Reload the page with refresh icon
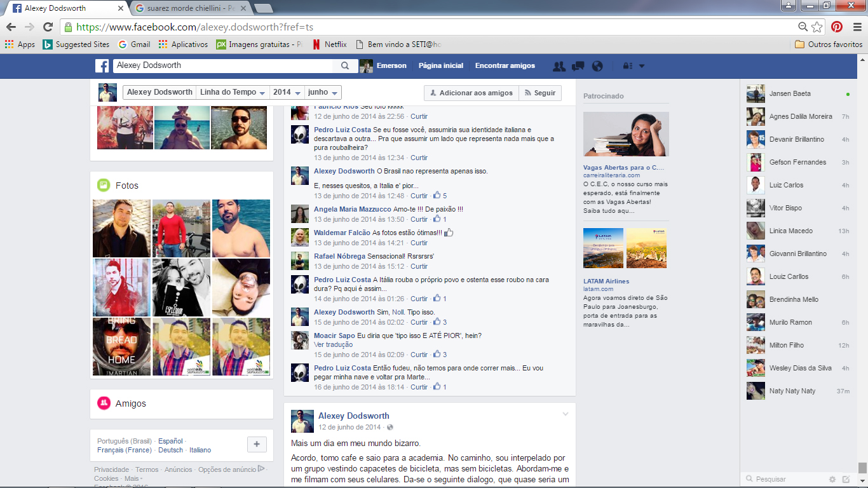Viewport: 868px width, 488px height. click(48, 27)
